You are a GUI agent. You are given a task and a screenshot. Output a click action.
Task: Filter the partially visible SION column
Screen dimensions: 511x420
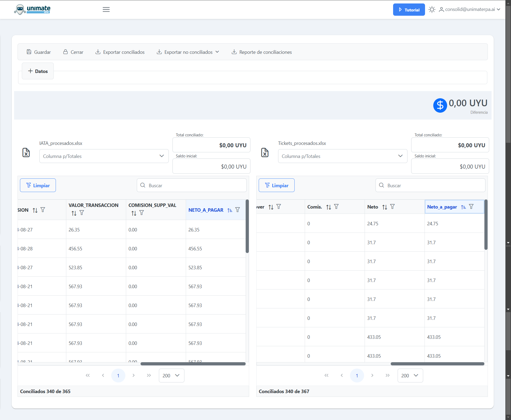(43, 210)
